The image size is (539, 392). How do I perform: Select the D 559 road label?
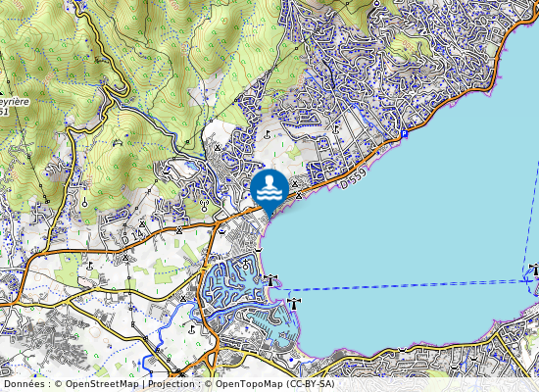coord(353,178)
